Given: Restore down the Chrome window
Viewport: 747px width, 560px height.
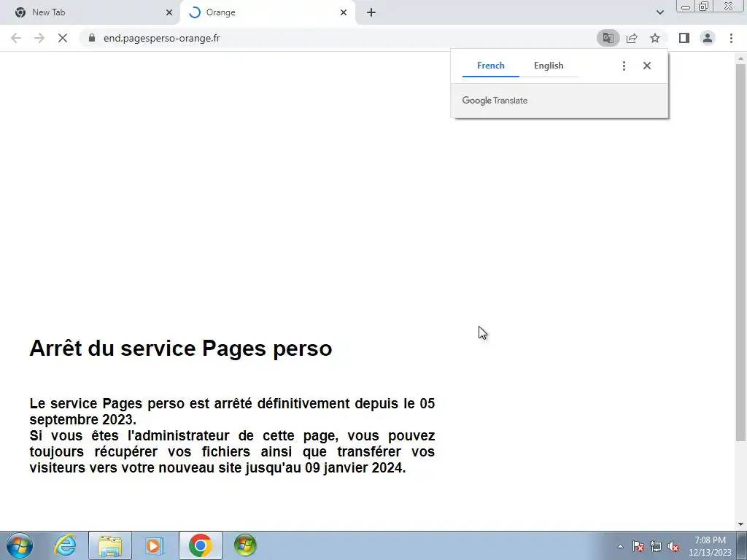Looking at the screenshot, I should (703, 6).
